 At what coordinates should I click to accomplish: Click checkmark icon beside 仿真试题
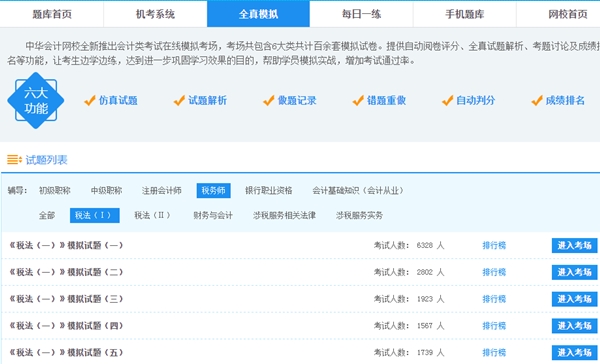pyautogui.click(x=90, y=101)
